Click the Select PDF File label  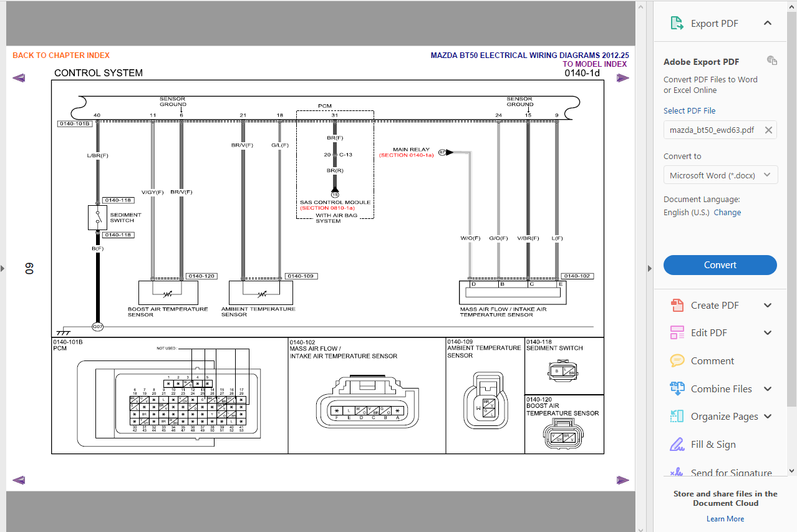click(690, 111)
